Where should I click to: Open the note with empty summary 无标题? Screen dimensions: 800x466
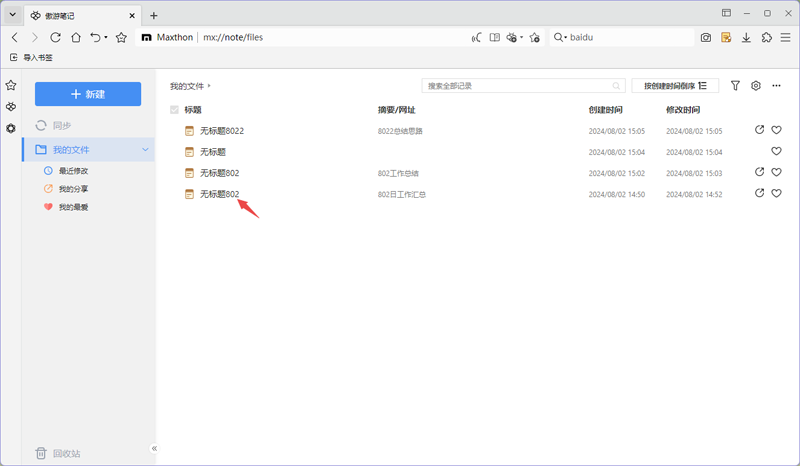212,152
